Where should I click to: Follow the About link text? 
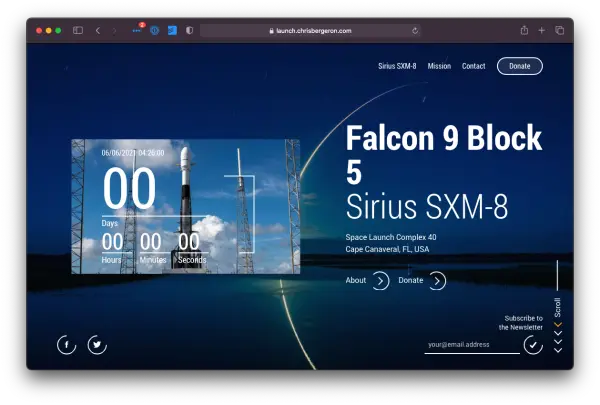tap(355, 280)
